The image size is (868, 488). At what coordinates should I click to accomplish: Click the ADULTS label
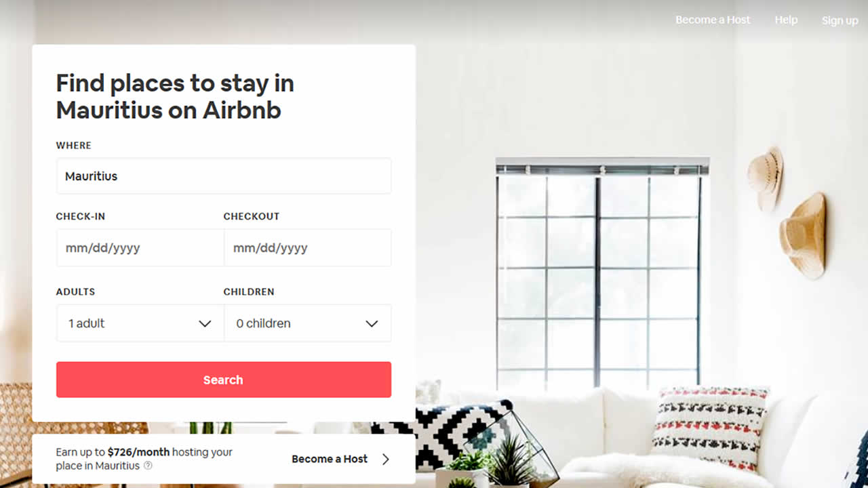(x=75, y=291)
